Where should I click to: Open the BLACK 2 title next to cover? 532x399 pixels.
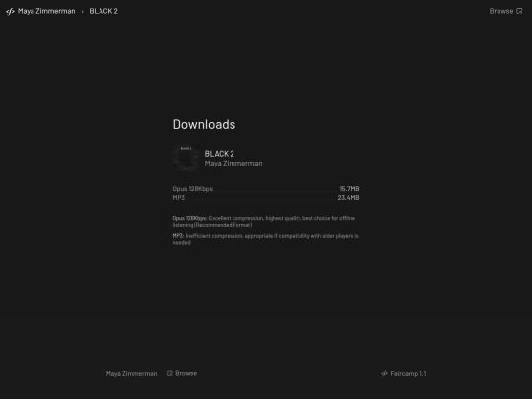[219, 154]
